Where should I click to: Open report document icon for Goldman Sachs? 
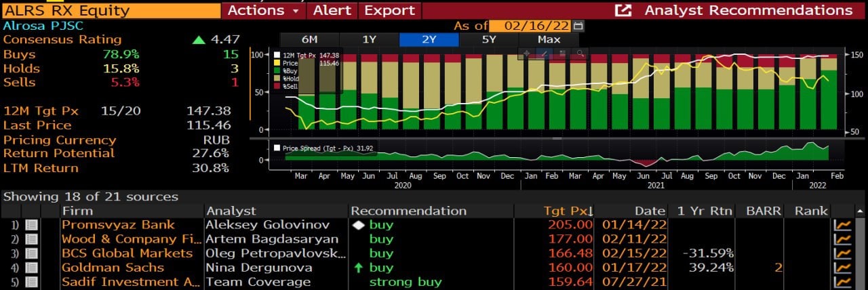tap(31, 268)
